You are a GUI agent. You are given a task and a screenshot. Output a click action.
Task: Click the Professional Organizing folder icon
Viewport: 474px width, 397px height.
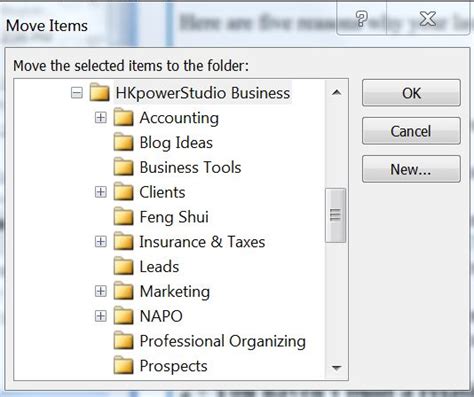(x=123, y=341)
